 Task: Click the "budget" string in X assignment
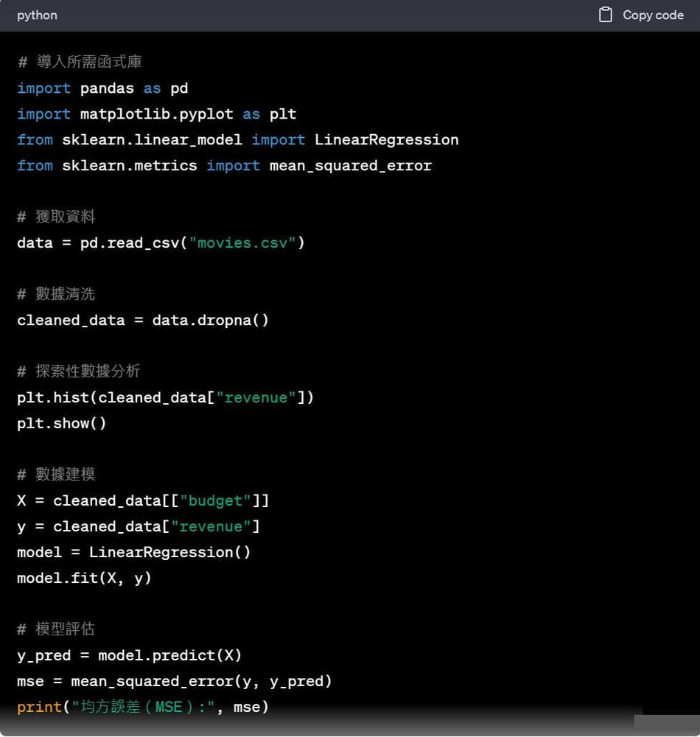[215, 500]
